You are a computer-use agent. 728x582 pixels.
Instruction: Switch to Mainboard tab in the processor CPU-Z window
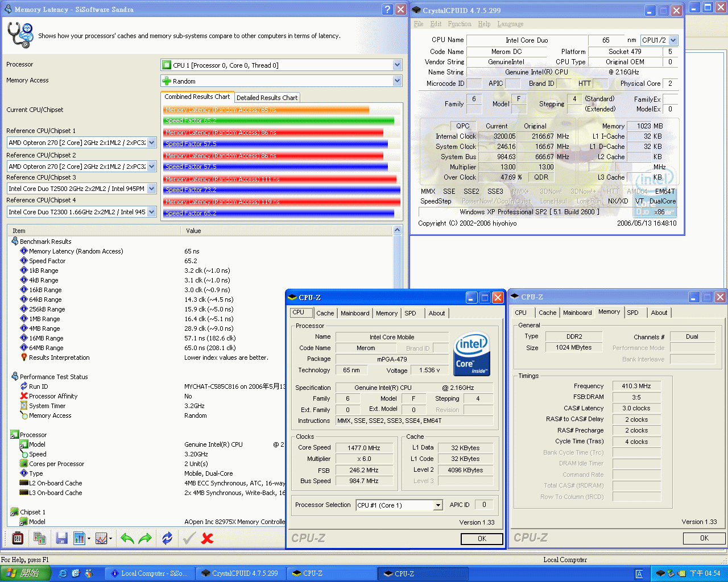pos(355,313)
